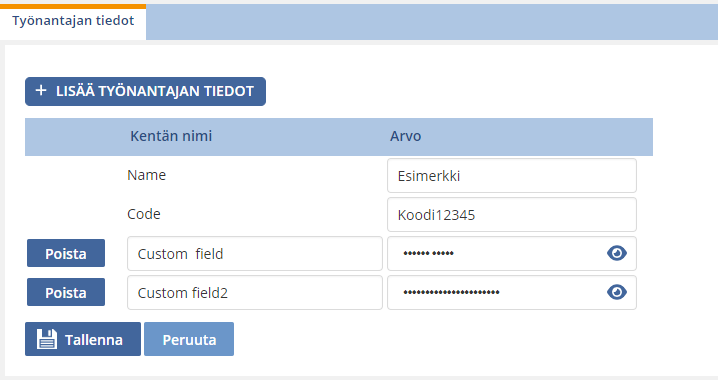Click the masked value input of Custom field2

tap(497, 293)
